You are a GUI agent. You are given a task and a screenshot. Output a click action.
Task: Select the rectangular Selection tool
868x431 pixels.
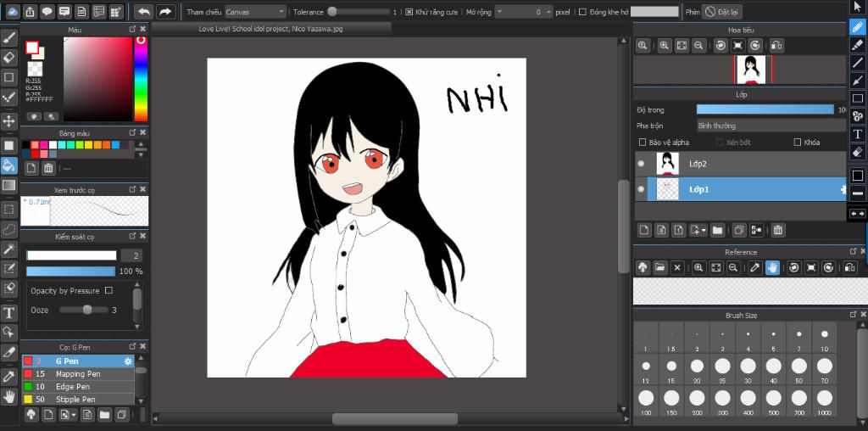[8, 210]
